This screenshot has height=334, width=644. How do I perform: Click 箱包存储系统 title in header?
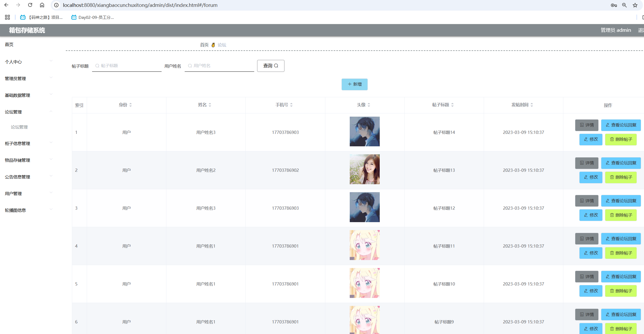[x=27, y=30]
